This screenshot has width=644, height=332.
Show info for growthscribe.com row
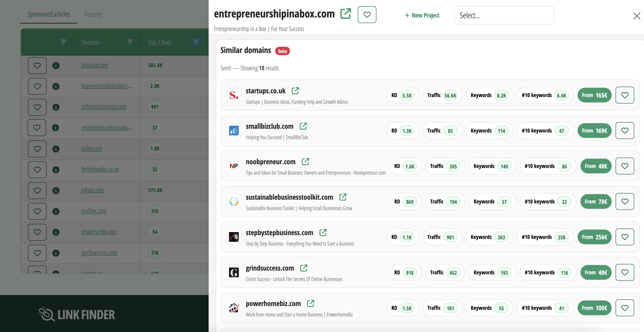tap(56, 232)
